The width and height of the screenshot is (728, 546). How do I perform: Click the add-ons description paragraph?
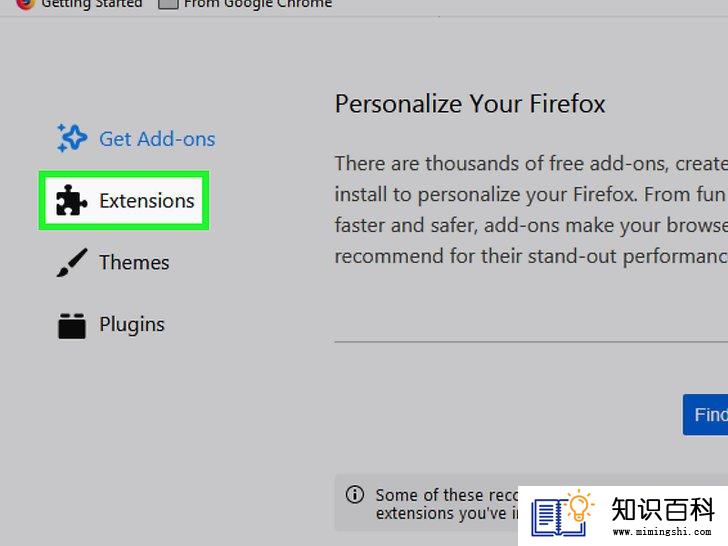tap(531, 210)
